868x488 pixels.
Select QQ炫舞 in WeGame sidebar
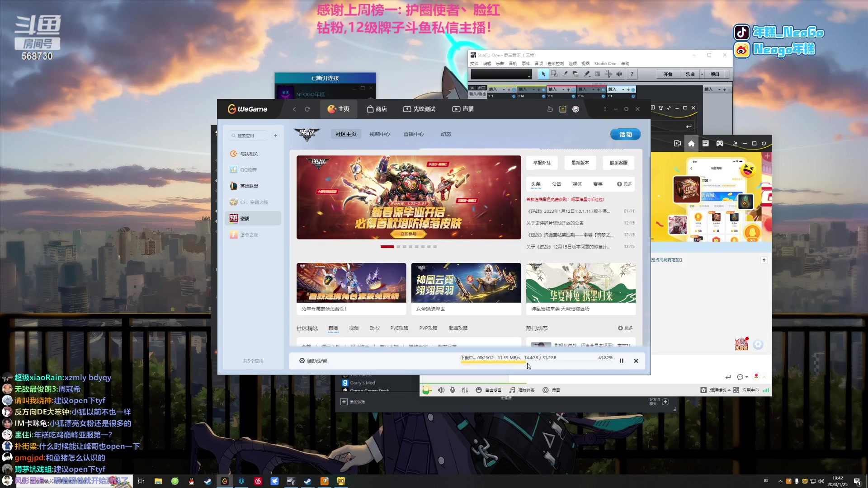(253, 170)
